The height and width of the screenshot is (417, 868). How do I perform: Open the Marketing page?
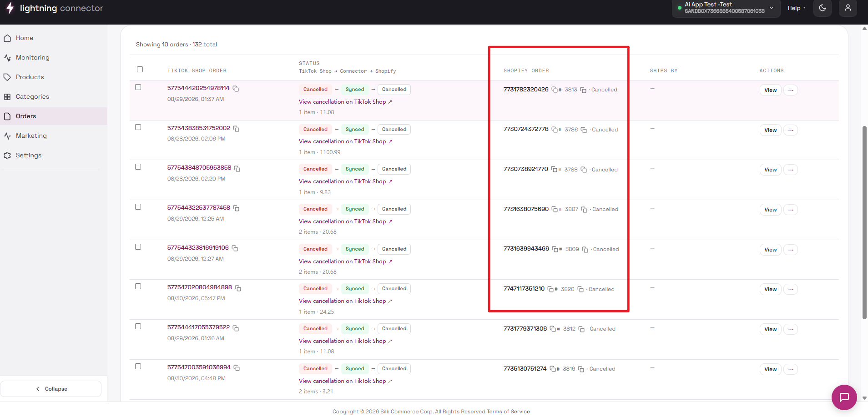tap(54, 136)
